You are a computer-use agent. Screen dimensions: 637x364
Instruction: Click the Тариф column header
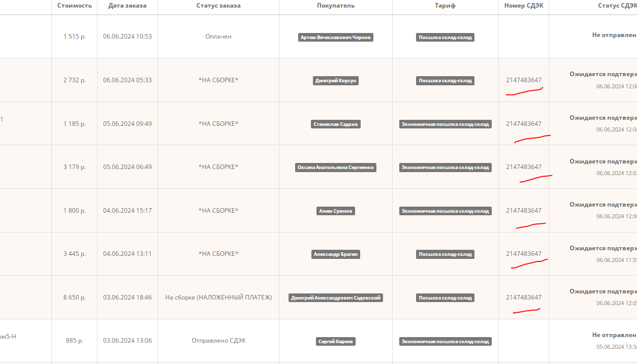point(445,6)
